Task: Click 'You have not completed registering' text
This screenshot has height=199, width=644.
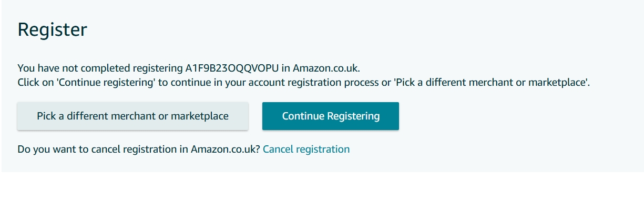Action: tap(100, 68)
